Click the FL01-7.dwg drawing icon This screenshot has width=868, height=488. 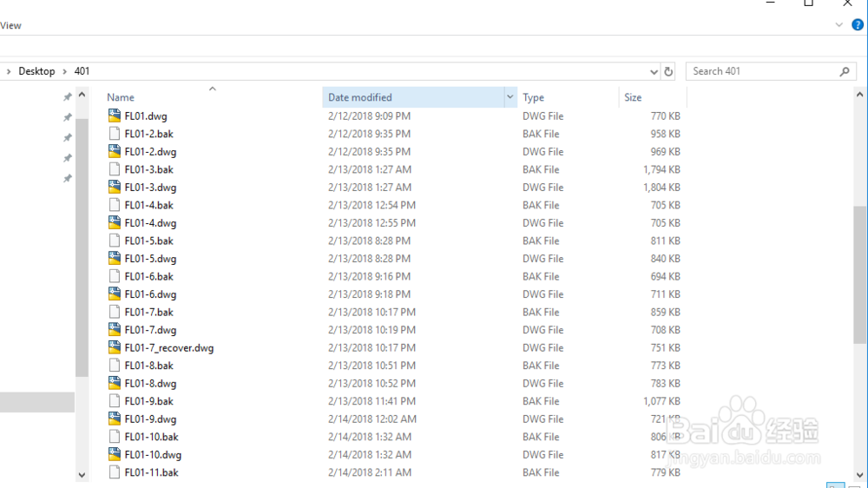tap(114, 330)
